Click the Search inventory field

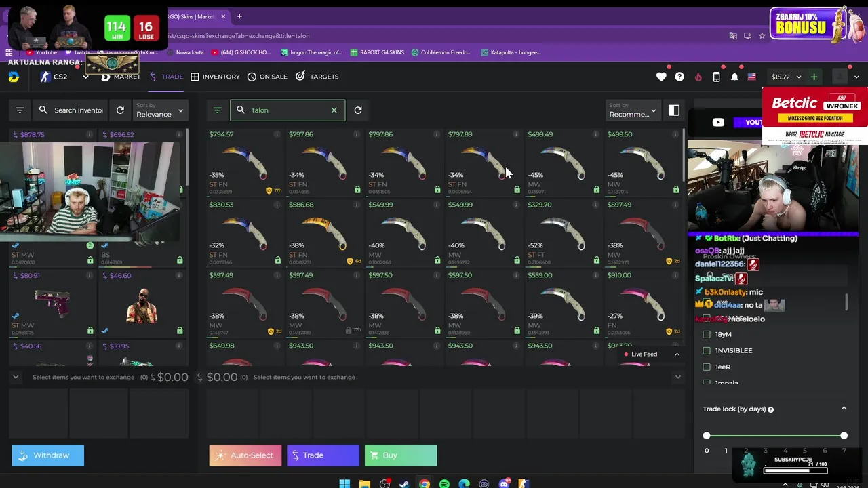tap(71, 110)
